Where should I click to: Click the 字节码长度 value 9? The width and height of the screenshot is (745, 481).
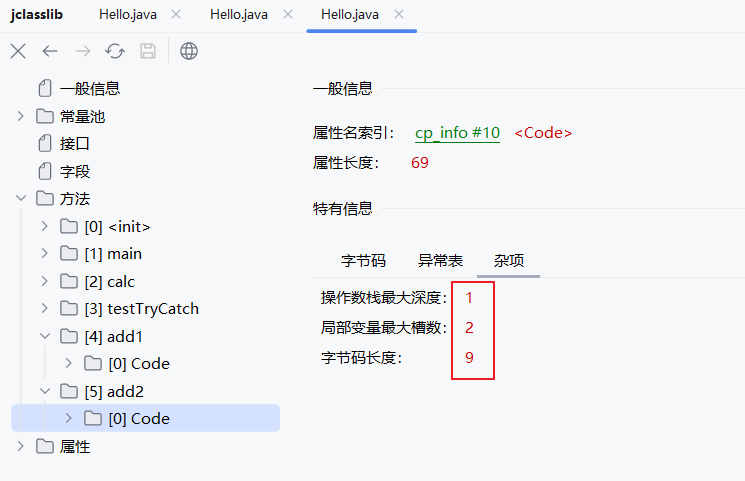[469, 357]
